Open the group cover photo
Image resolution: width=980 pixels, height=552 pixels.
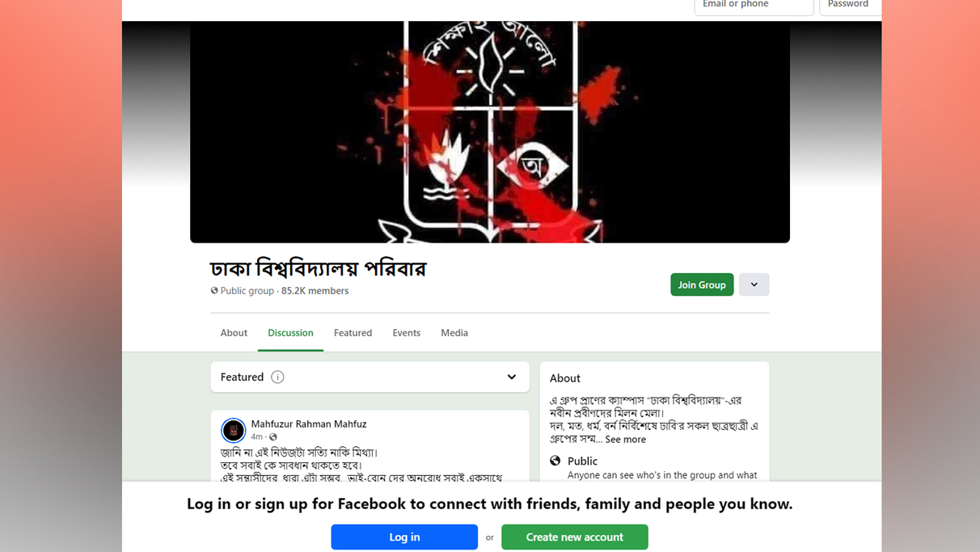pos(490,132)
